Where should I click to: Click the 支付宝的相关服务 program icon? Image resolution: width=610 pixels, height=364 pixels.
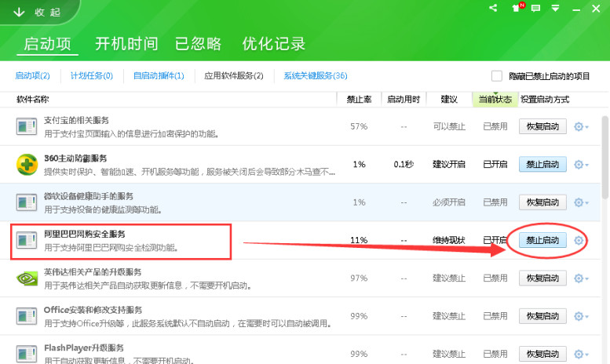[27, 126]
